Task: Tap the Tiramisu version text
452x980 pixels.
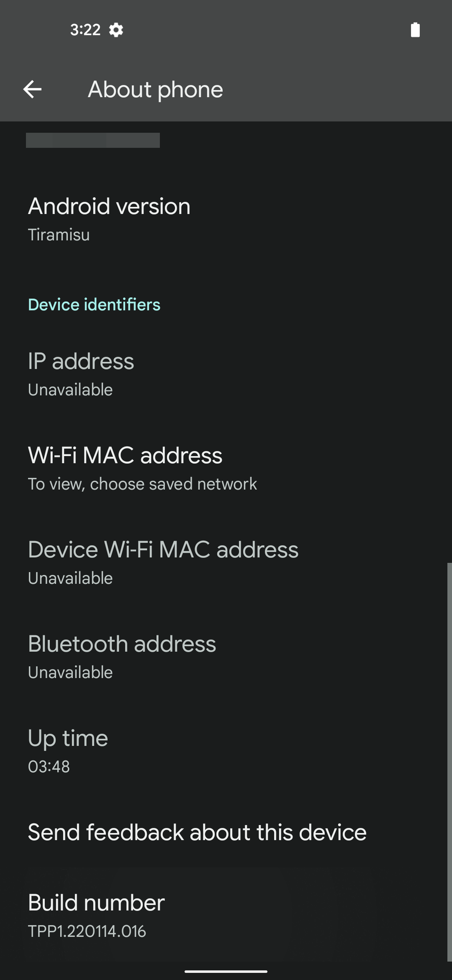Action: click(x=59, y=235)
